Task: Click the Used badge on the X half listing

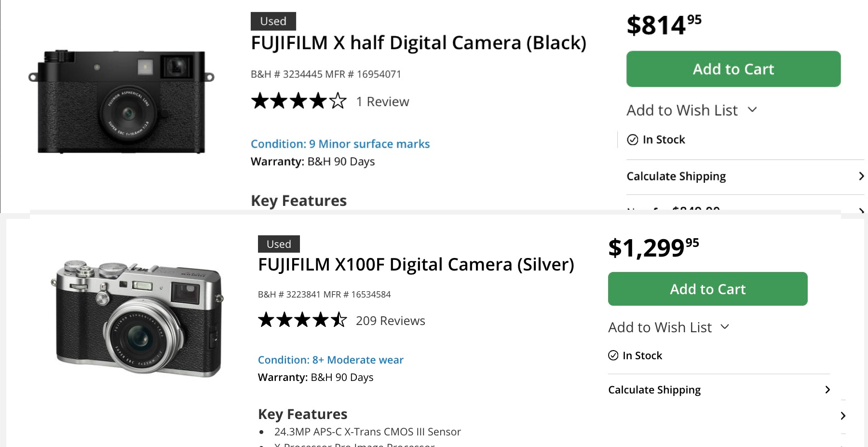Action: click(x=273, y=21)
